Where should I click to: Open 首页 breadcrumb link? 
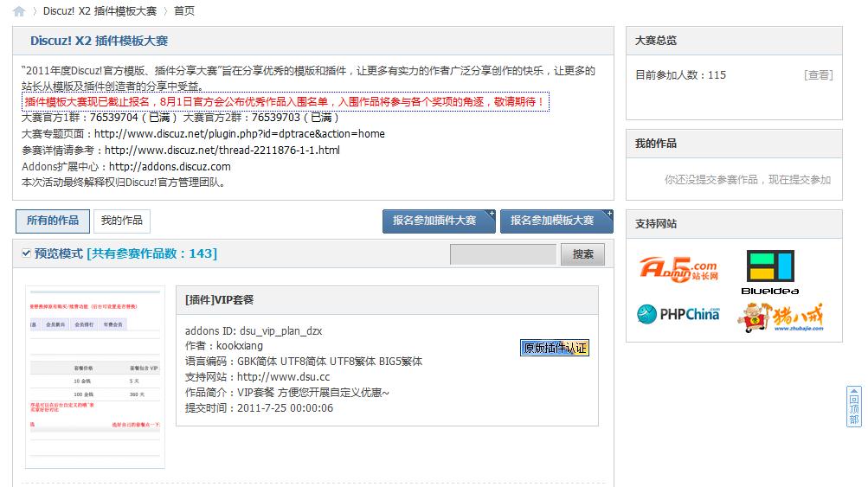coord(183,11)
